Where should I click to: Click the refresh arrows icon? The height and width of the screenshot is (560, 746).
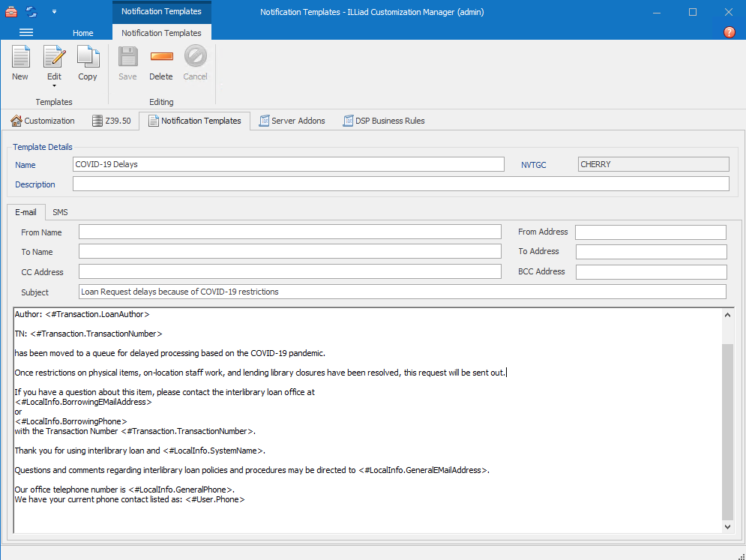31,11
